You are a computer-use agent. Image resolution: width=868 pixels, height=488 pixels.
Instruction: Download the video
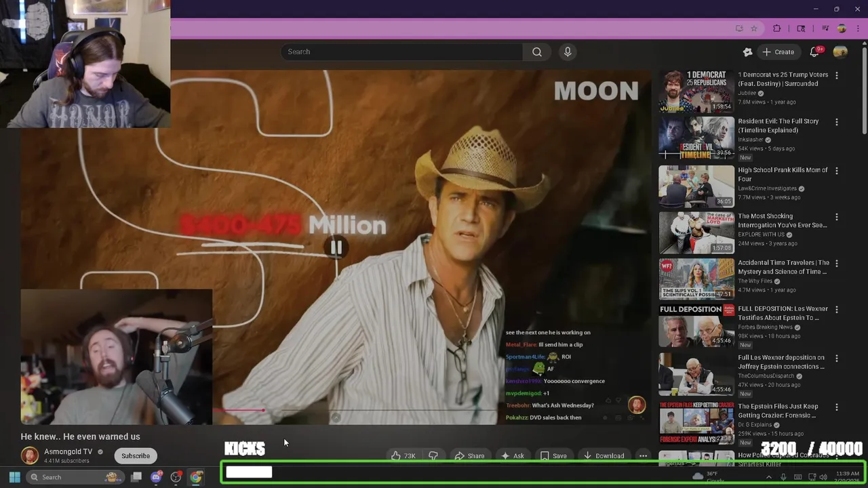(604, 456)
